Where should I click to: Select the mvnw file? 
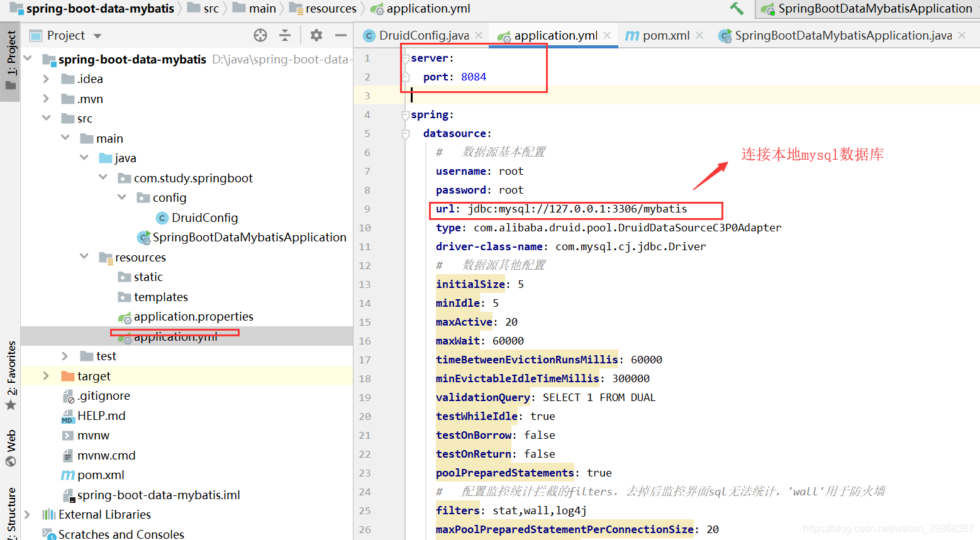point(86,435)
